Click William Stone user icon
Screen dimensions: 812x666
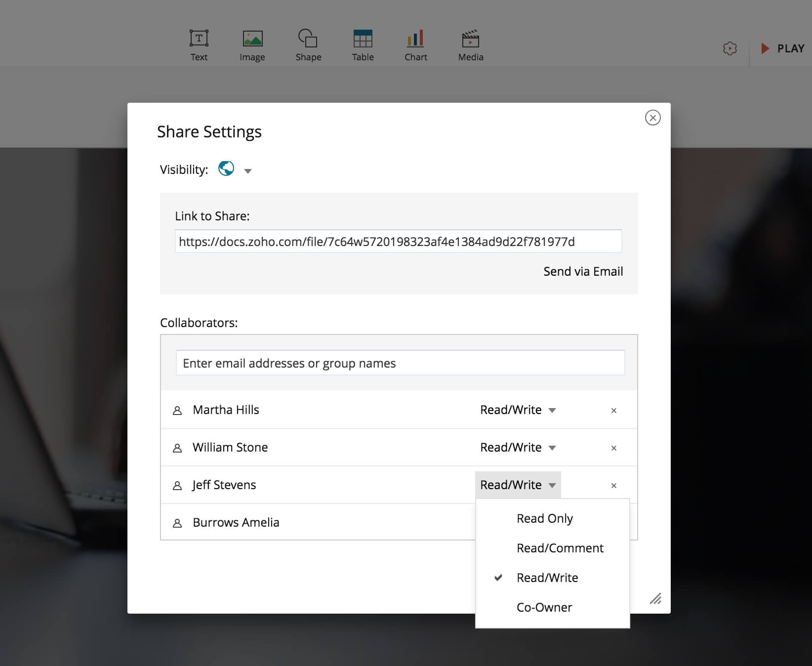coord(177,448)
